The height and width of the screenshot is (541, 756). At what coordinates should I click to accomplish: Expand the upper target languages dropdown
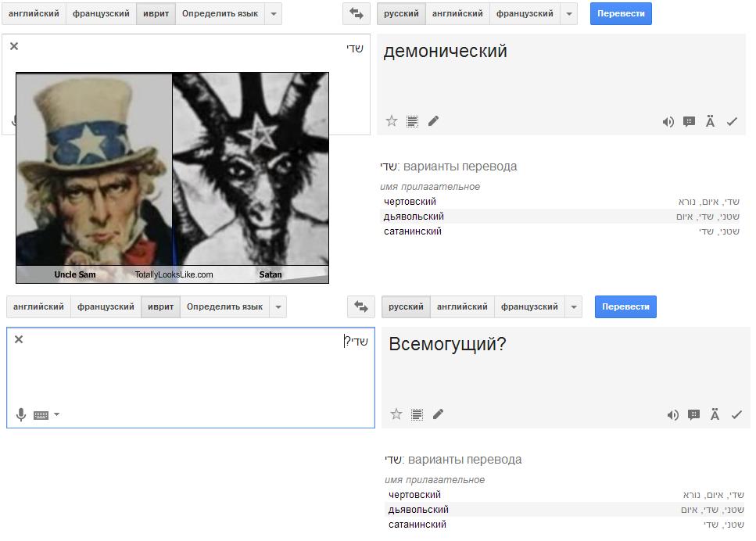(569, 13)
